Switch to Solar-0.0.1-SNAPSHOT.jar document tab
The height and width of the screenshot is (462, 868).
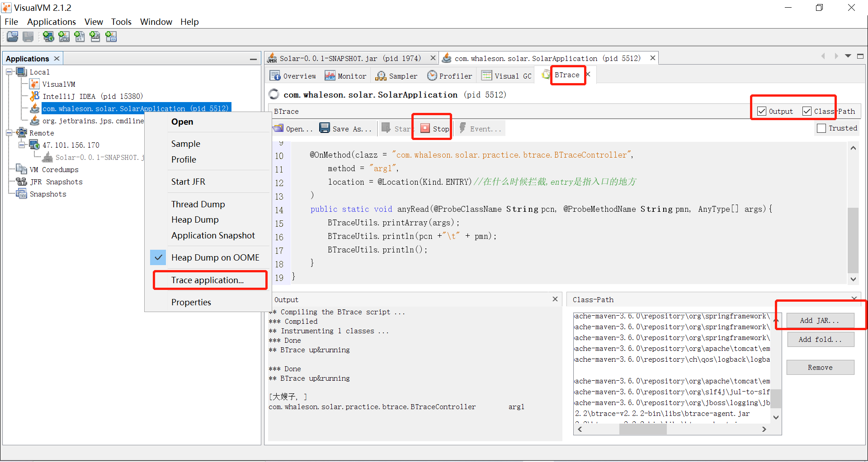350,58
